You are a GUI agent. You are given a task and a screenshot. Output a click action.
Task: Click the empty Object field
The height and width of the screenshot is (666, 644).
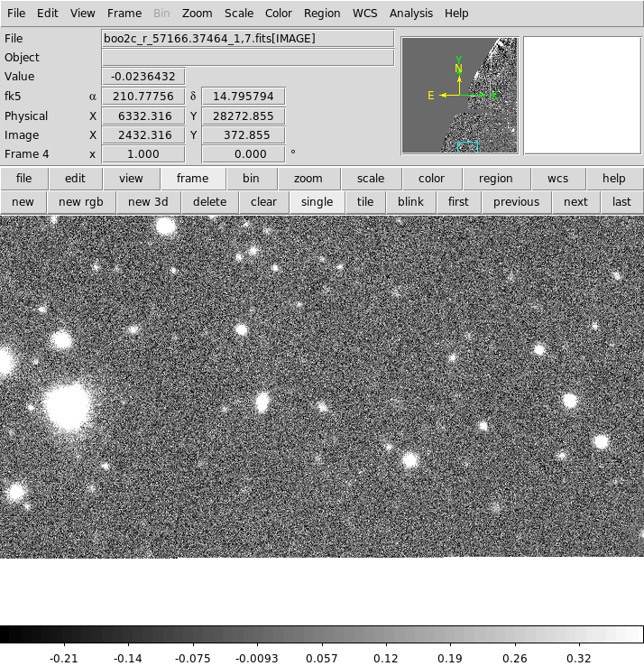tap(248, 58)
